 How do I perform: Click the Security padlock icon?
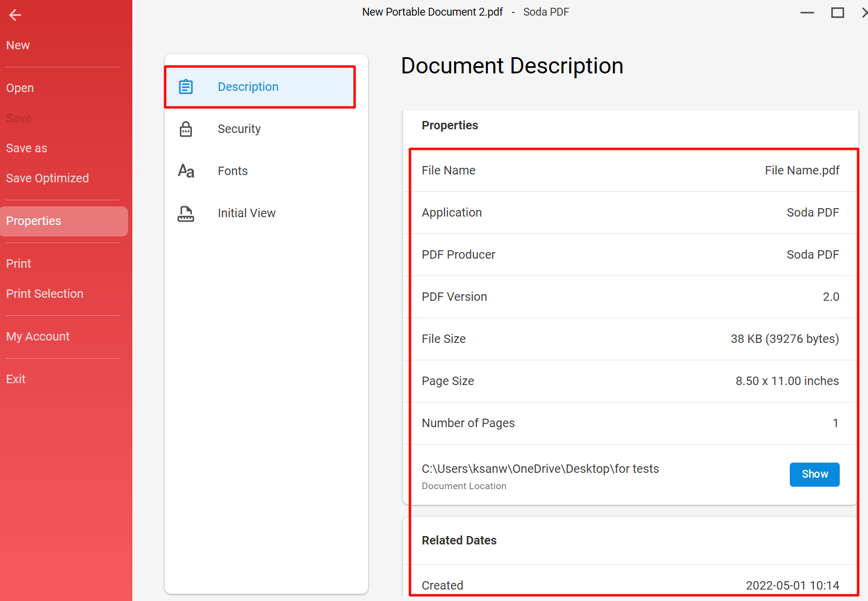[186, 129]
